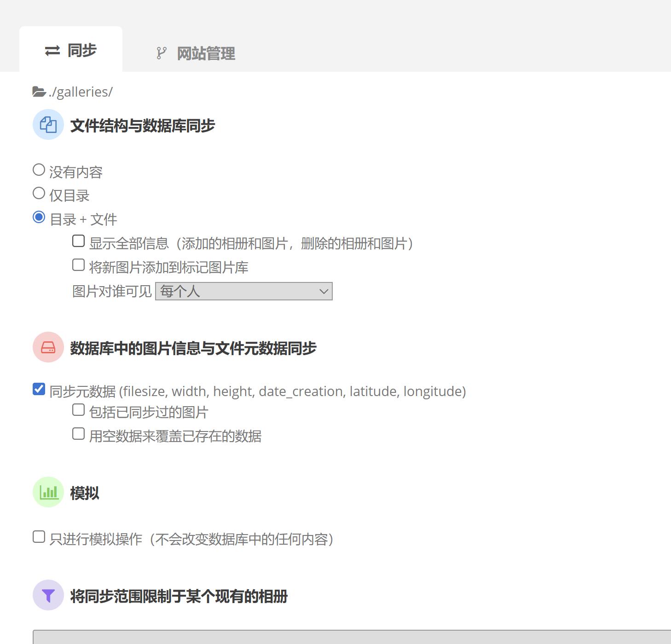
Task: Select the 仅目录 radio option
Action: click(x=39, y=193)
